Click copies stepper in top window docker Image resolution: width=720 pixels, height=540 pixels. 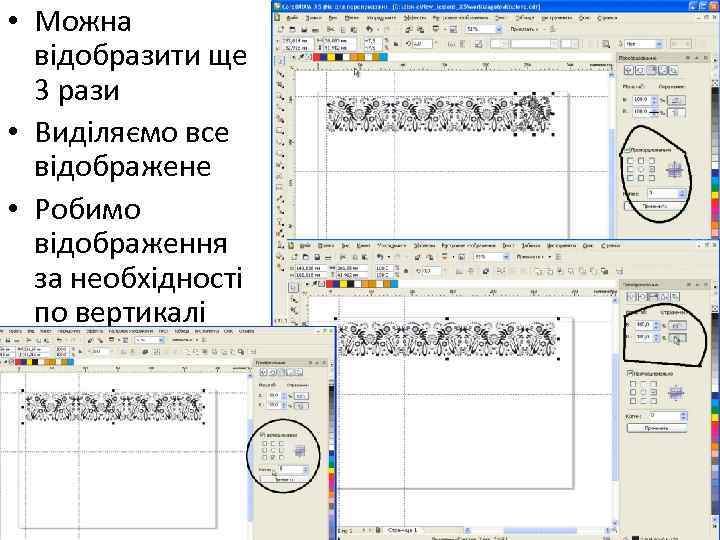pyautogui.click(x=681, y=193)
